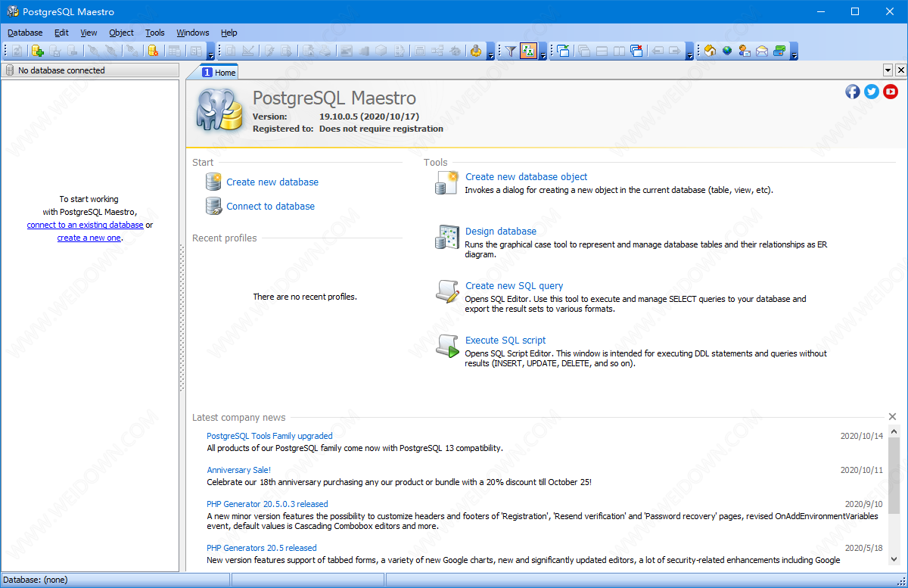Click the globe website toolbar icon
Image resolution: width=908 pixels, height=588 pixels.
pos(727,51)
